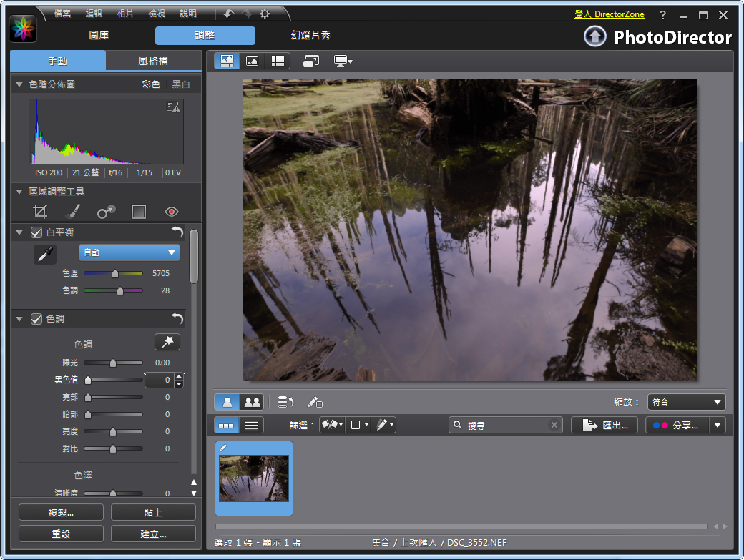
Task: Click the white balance eyedropper
Action: pyautogui.click(x=44, y=254)
